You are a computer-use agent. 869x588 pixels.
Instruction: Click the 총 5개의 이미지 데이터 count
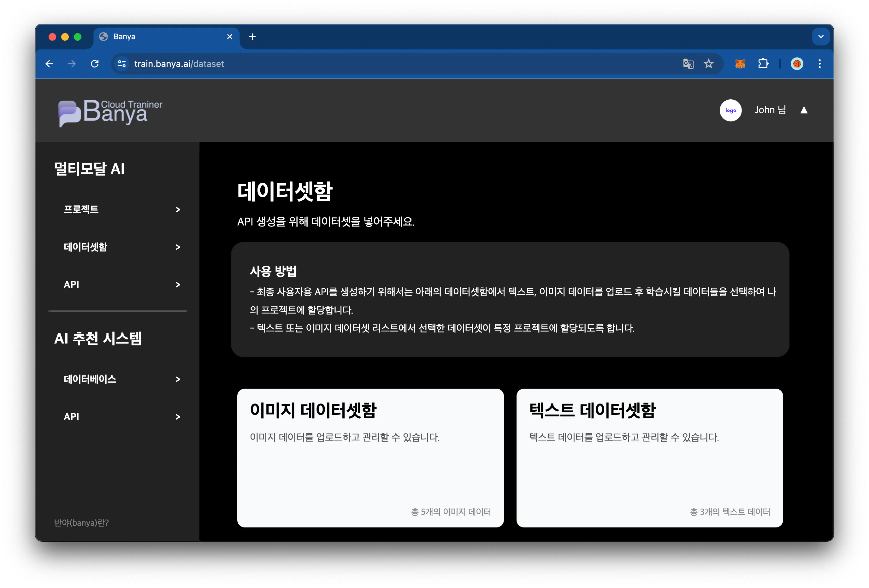click(x=451, y=512)
